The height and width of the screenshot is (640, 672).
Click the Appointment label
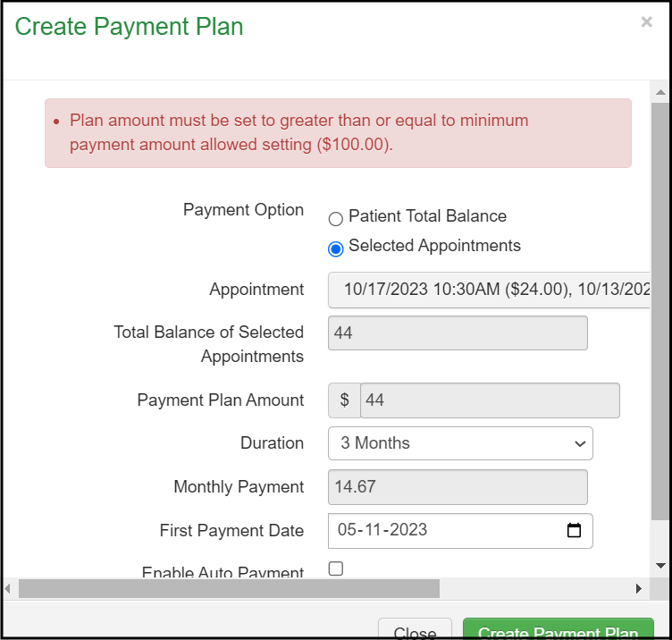click(256, 290)
